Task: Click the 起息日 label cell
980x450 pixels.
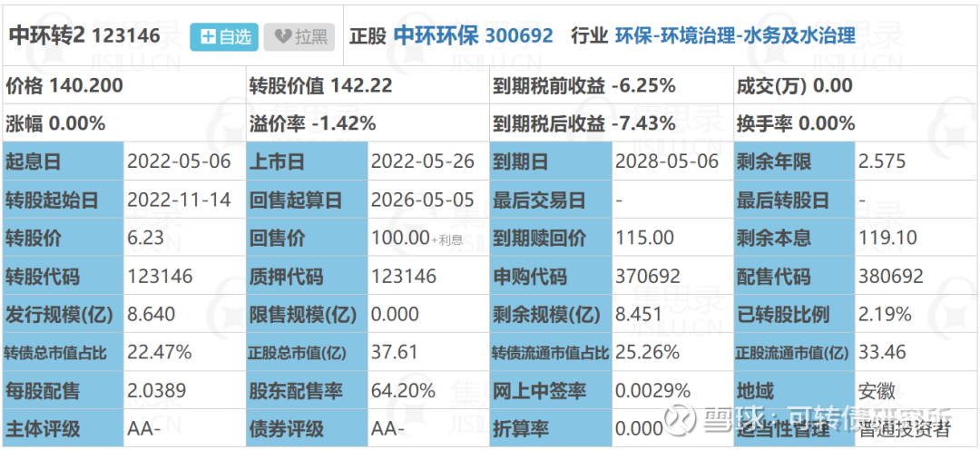Action: tap(64, 161)
